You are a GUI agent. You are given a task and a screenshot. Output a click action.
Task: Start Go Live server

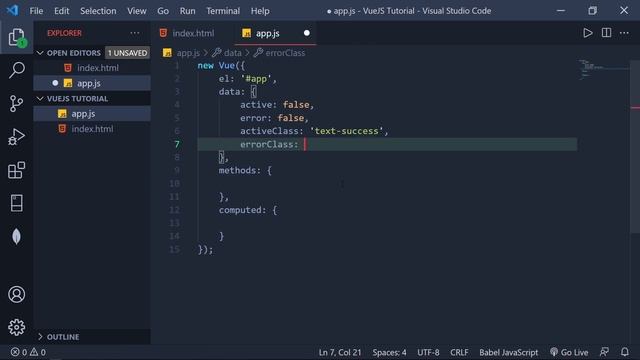coord(569,352)
